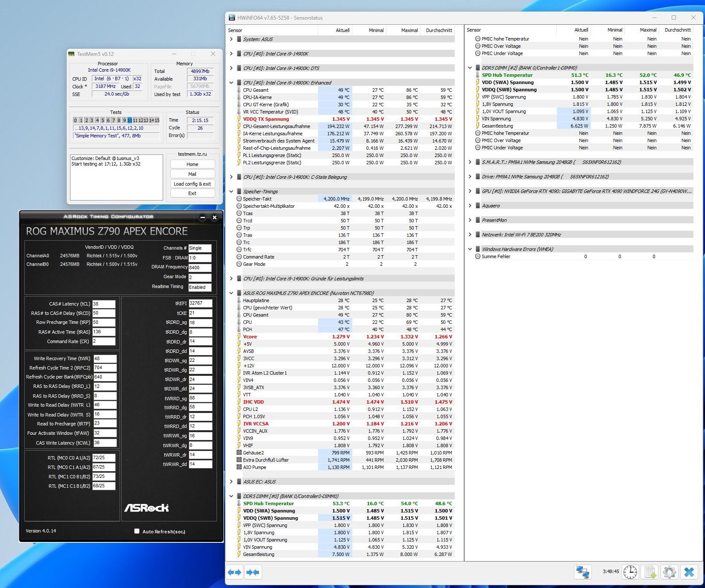This screenshot has width=705, height=588.
Task: Open HWiNFO sensor settings gear icon
Action: tap(669, 572)
